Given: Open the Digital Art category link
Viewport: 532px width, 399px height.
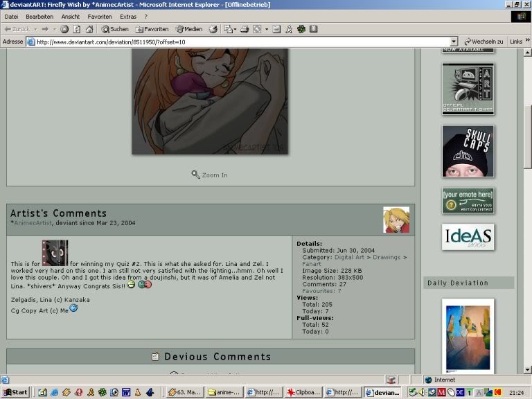Looking at the screenshot, I should (x=349, y=257).
